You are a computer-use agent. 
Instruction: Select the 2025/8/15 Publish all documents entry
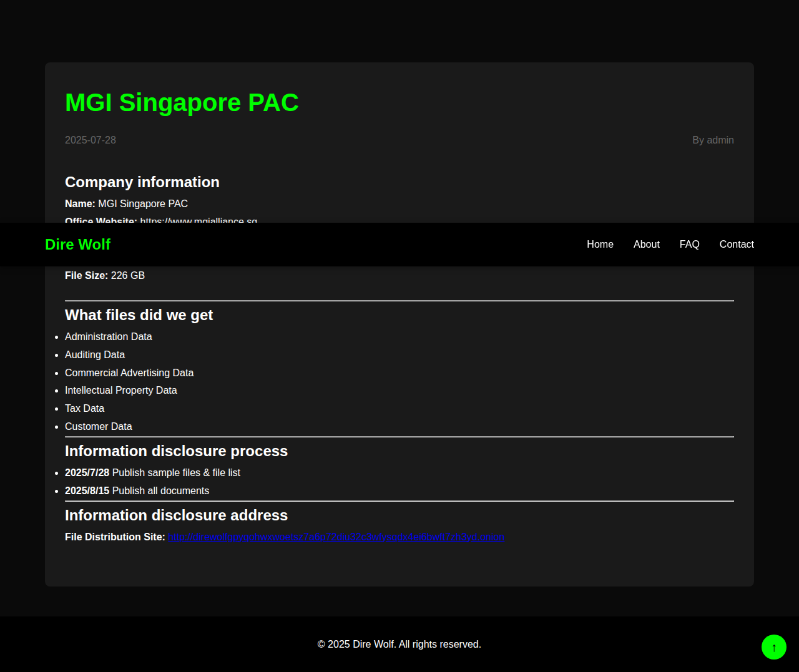[x=137, y=491]
